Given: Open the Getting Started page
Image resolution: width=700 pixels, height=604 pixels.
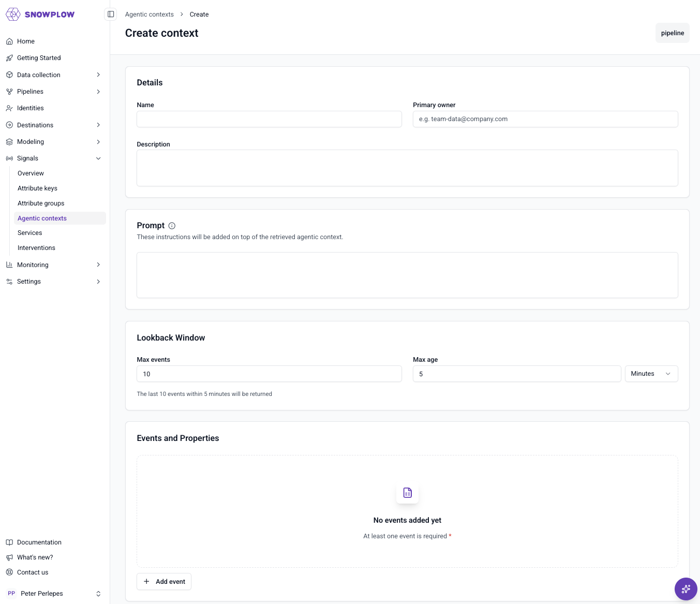Looking at the screenshot, I should coord(39,58).
